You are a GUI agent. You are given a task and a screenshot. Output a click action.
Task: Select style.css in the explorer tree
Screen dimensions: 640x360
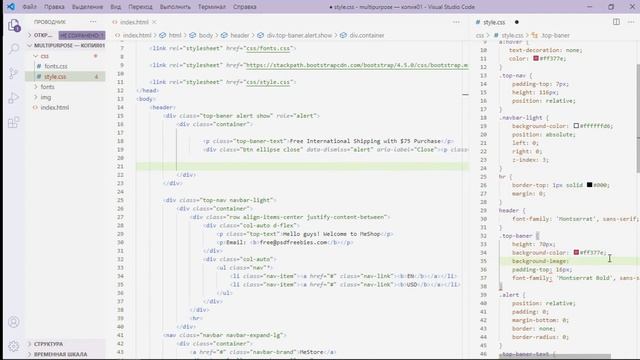[55, 76]
